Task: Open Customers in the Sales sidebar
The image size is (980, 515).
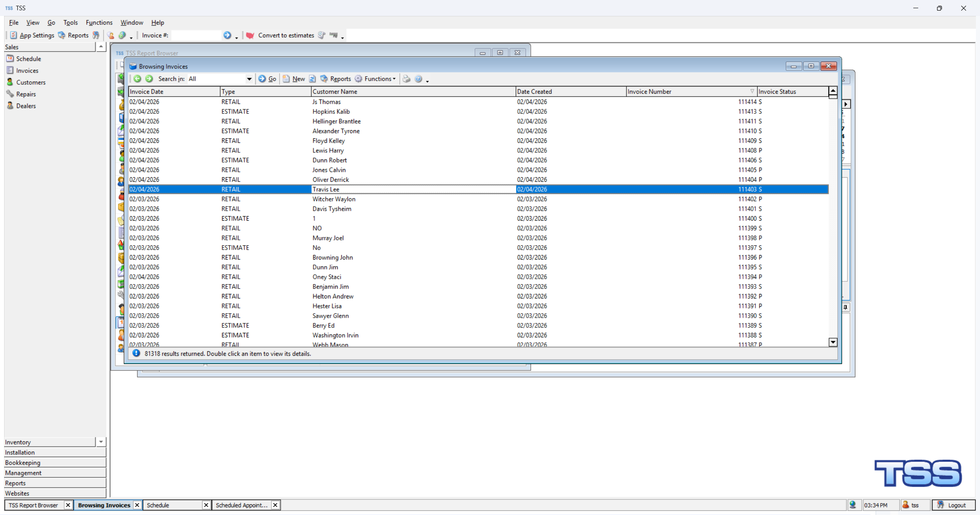Action: [31, 82]
